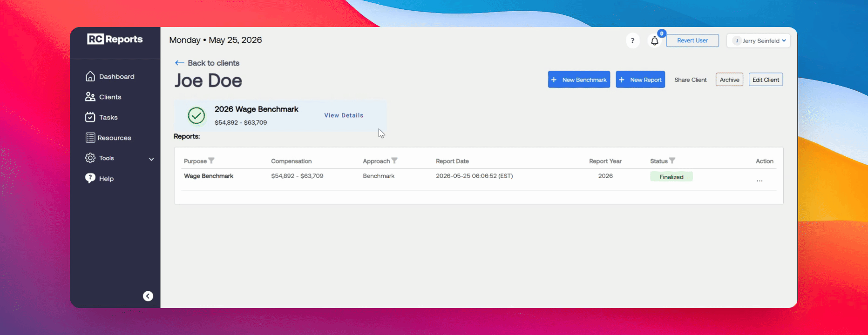The image size is (868, 335).
Task: Open the three-dot action menu for Wage Benchmark
Action: 759,181
